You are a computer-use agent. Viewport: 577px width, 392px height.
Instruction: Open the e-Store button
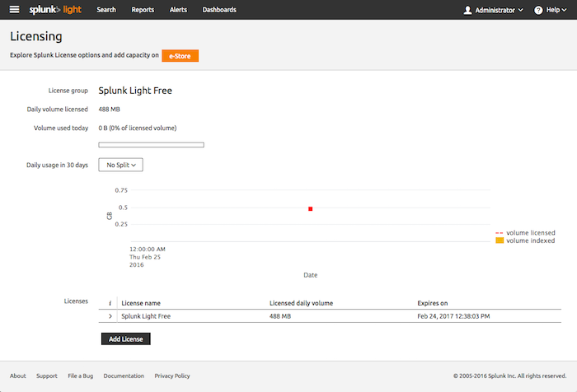click(180, 56)
